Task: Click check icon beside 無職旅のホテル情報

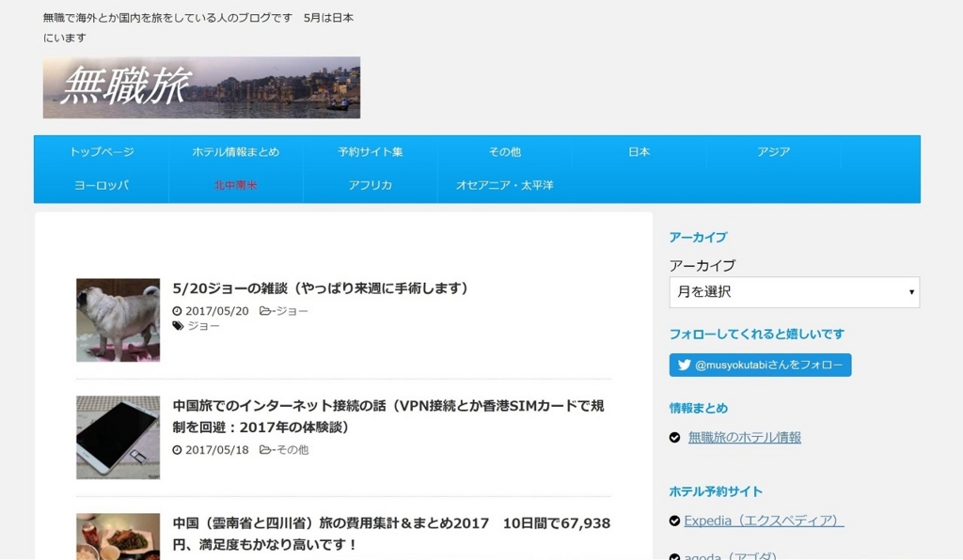Action: click(x=674, y=437)
